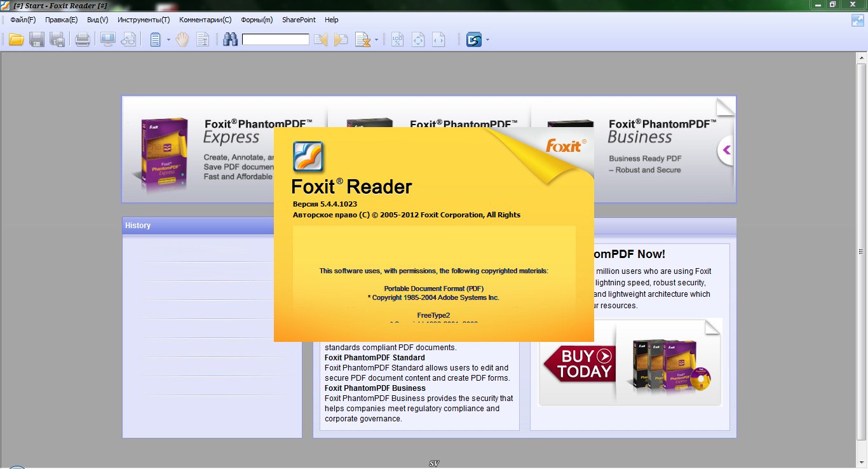Click the Foxit PhantomPDF Standard bold heading

[x=375, y=358]
